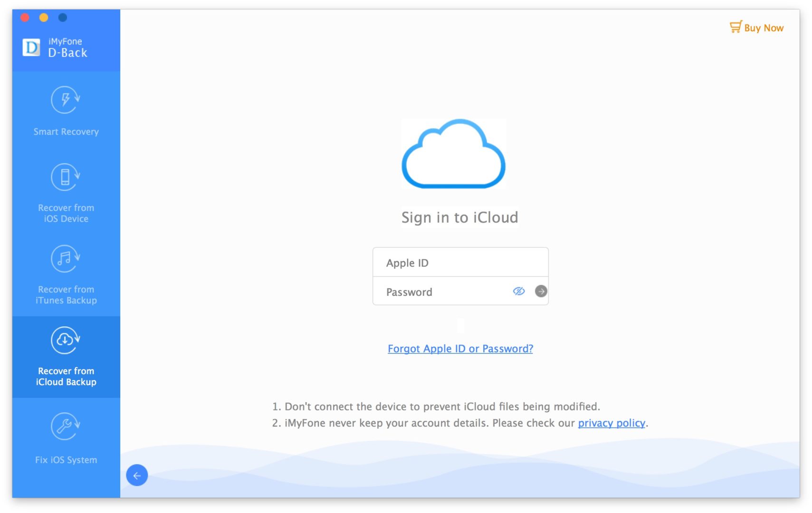Image resolution: width=812 pixels, height=513 pixels.
Task: Select Recover from iTunes Backup mode
Action: tap(66, 275)
